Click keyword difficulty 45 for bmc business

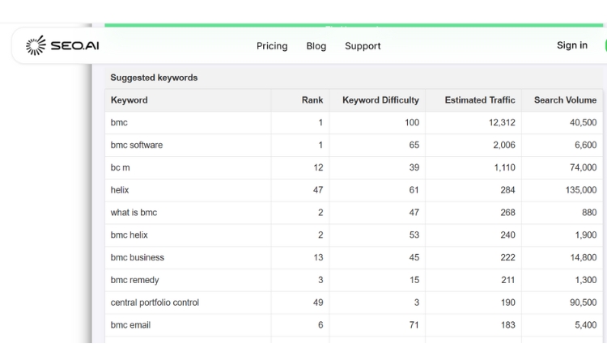(x=414, y=257)
